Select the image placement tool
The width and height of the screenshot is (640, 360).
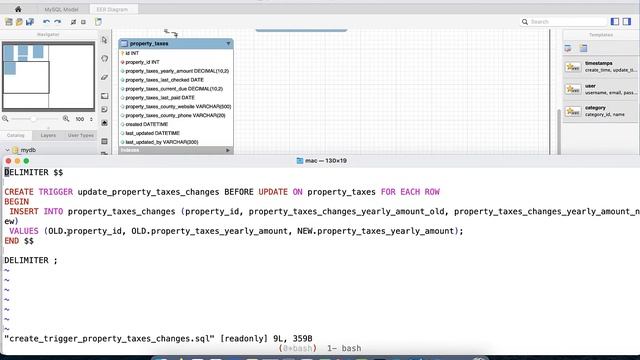point(104,123)
